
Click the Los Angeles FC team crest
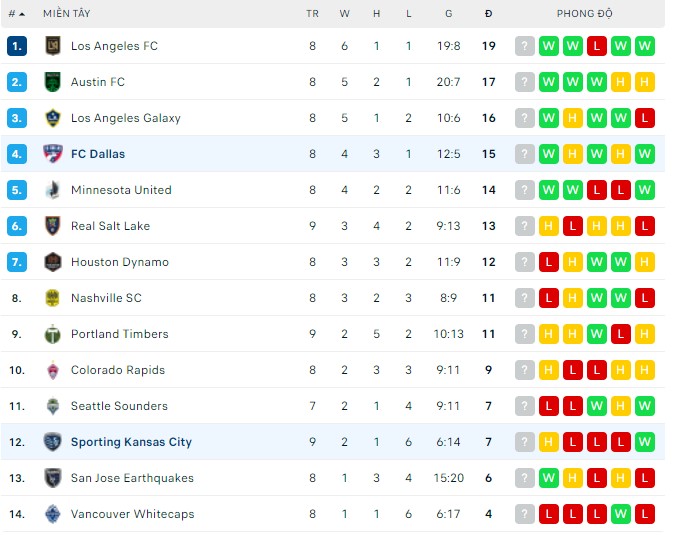tap(53, 46)
